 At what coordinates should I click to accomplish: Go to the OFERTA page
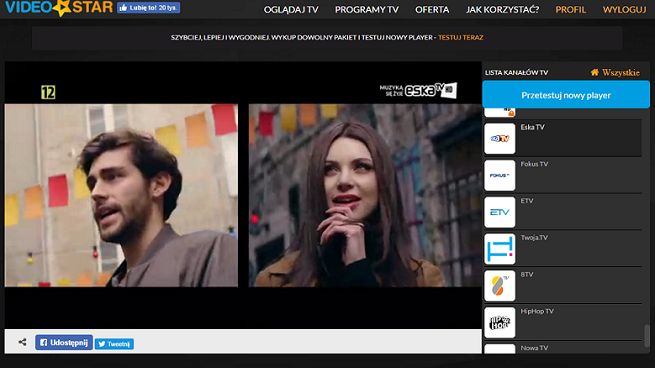(x=432, y=10)
